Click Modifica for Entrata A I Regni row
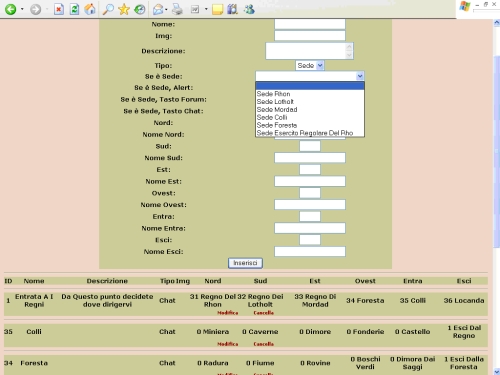Image resolution: width=500 pixels, height=375 pixels. click(x=228, y=313)
